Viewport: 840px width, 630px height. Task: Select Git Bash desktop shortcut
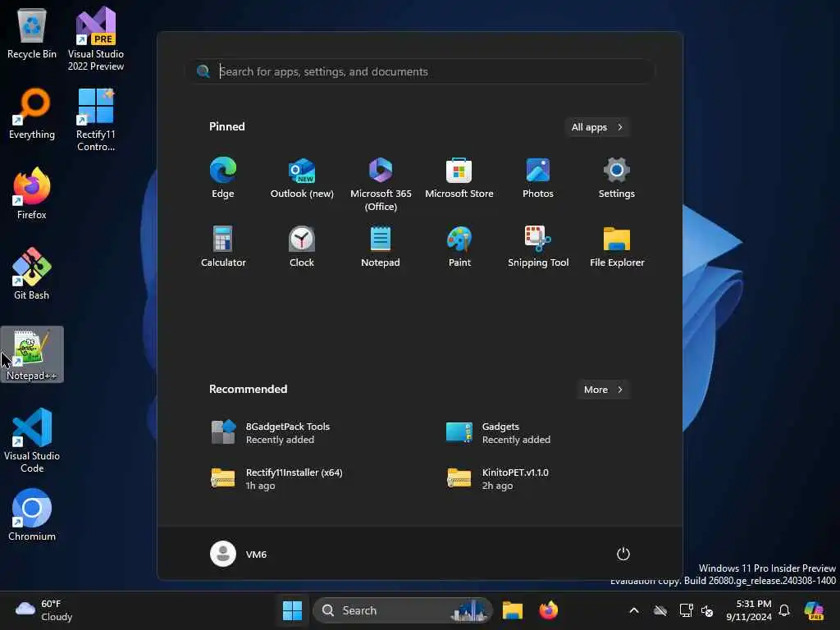click(x=32, y=274)
